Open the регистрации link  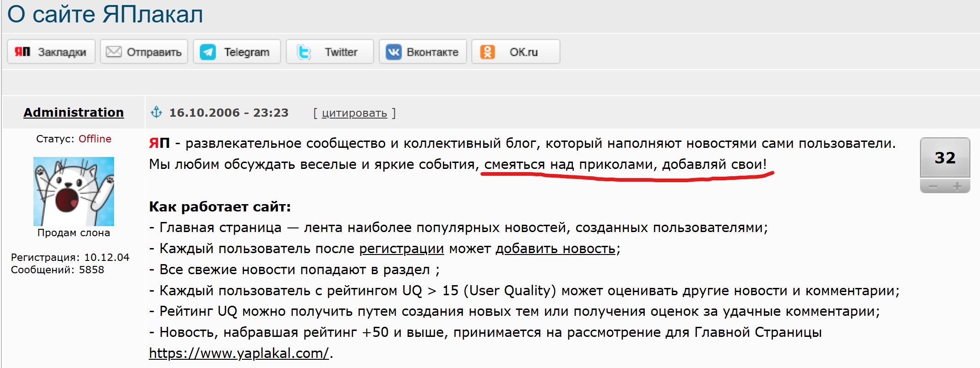(x=402, y=249)
